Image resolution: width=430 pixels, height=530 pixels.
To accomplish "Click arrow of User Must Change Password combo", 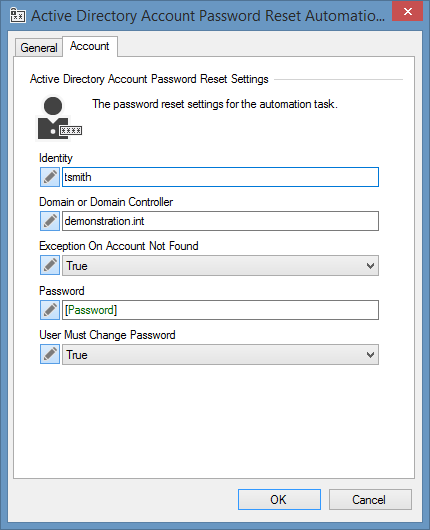I will coord(371,355).
